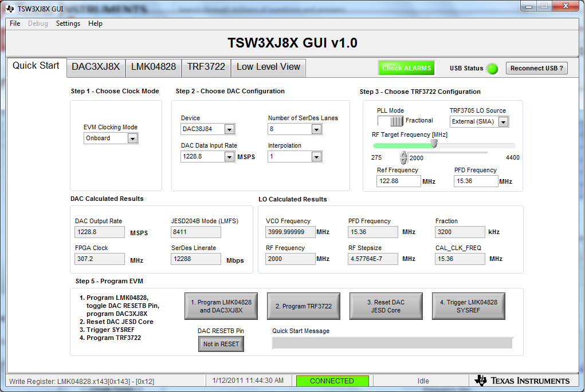
Task: Open the Debug menu
Action: pyautogui.click(x=38, y=23)
